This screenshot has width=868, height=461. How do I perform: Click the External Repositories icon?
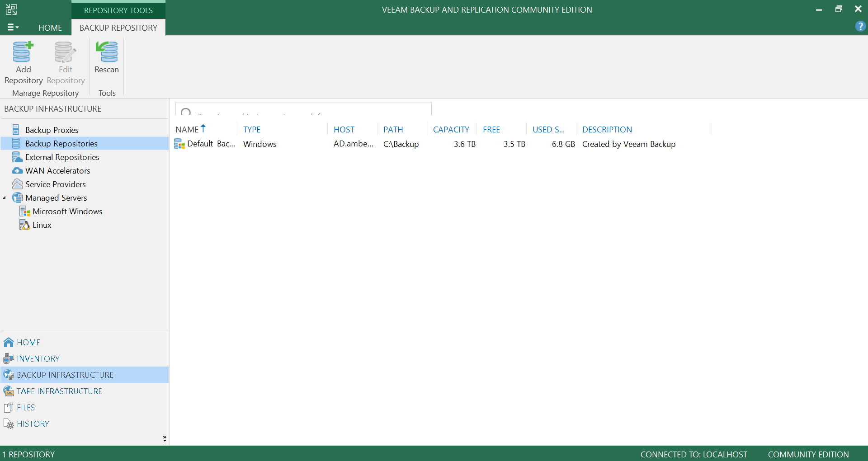17,157
